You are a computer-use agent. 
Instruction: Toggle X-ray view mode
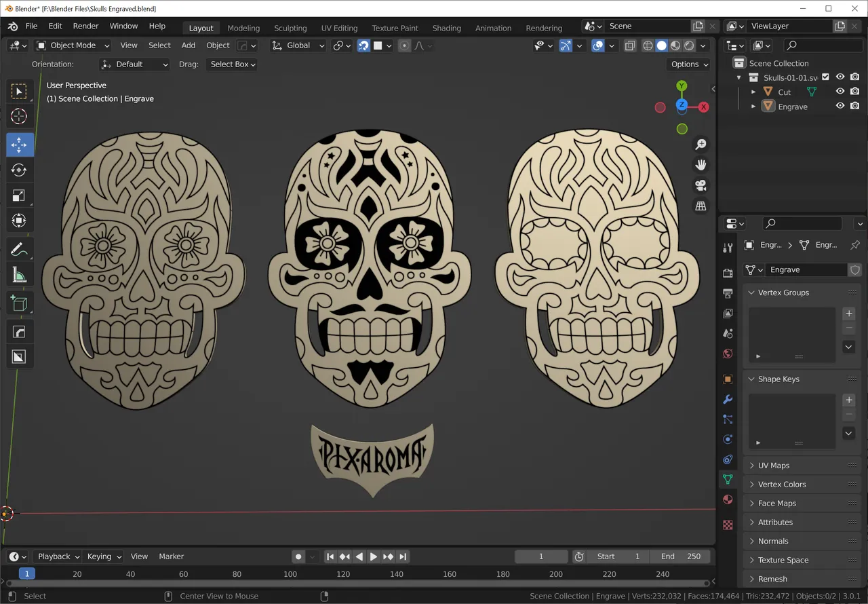click(630, 45)
